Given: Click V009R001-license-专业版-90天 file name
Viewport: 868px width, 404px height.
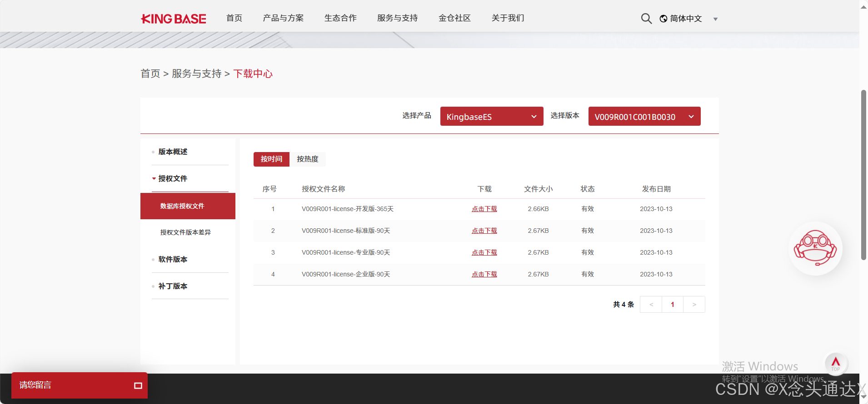Looking at the screenshot, I should click(346, 253).
